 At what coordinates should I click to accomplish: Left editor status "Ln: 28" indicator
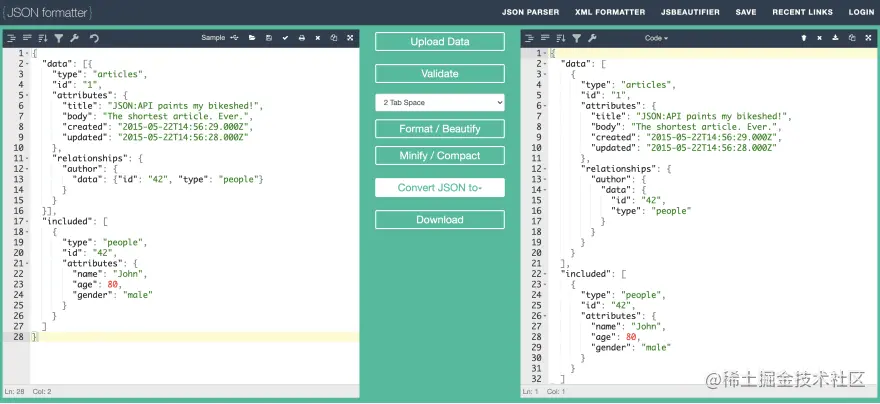pos(15,392)
